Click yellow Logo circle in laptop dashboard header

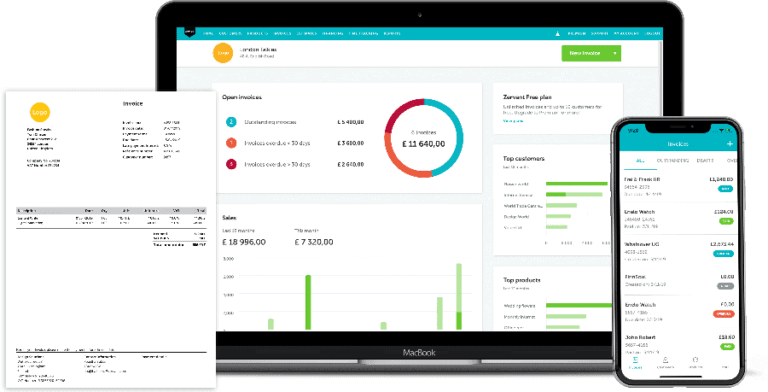tap(223, 53)
